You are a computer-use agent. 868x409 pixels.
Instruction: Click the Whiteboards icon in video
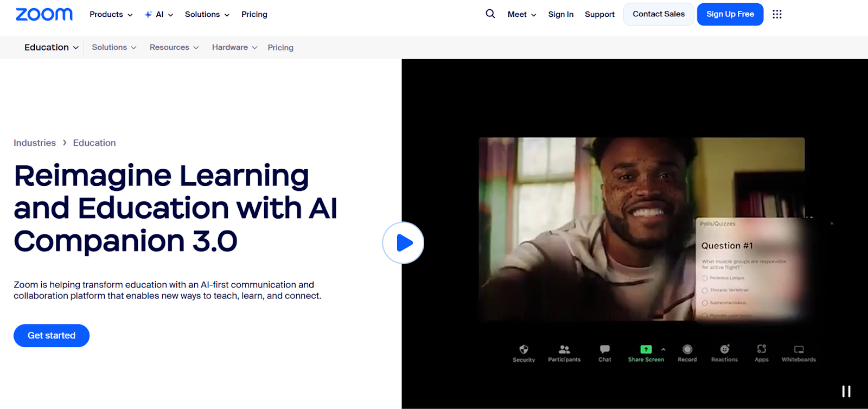pyautogui.click(x=799, y=349)
